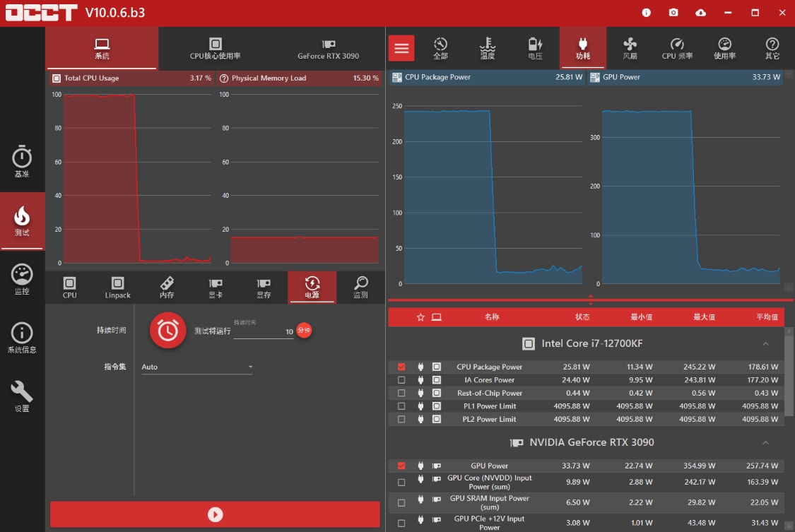Collapse the Intel Core i7-12700KF group
Viewport: 795px width, 532px height.
coord(765,344)
